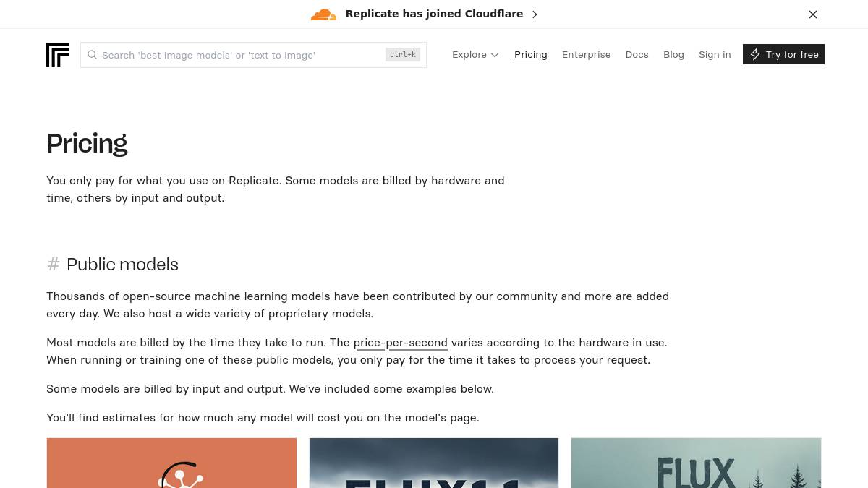Screen dimensions: 868x488
Task: Open the 'Replicate has joined Cloudflare' announcement
Action: (x=434, y=14)
